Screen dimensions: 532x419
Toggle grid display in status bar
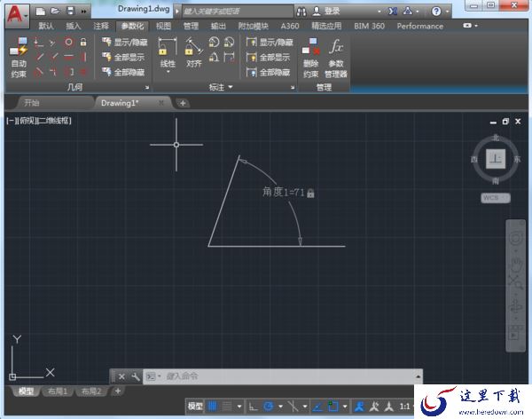pyautogui.click(x=212, y=406)
